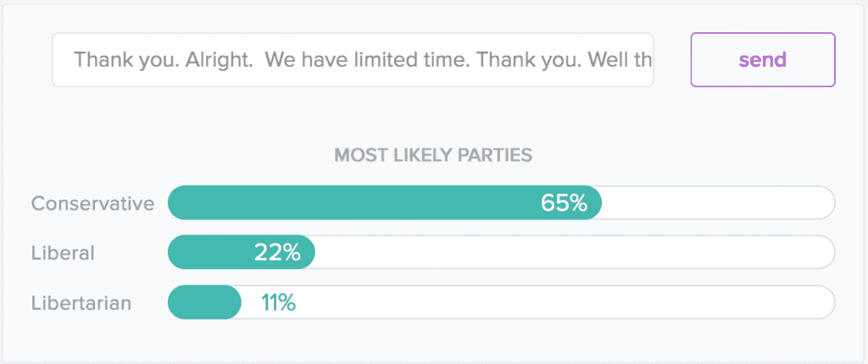
Task: Click the 22% value on Liberal bar
Action: 277,253
